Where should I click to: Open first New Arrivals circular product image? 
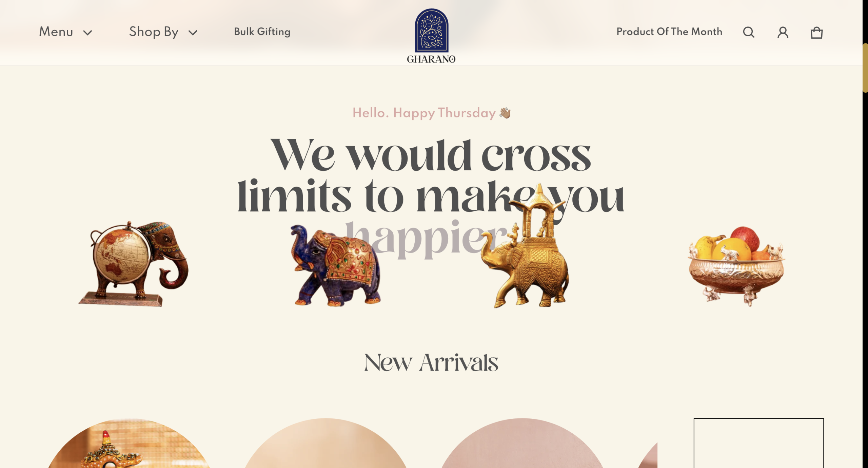coord(129,443)
